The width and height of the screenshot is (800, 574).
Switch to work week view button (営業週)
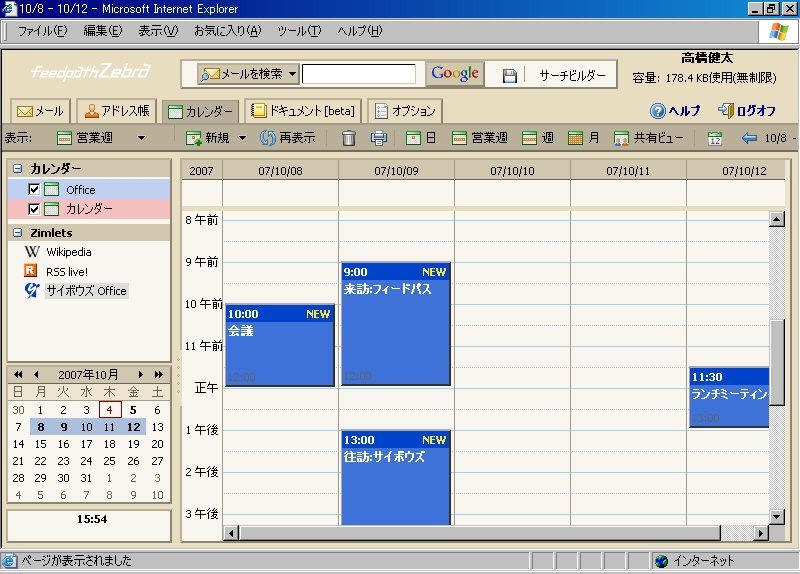pos(480,138)
